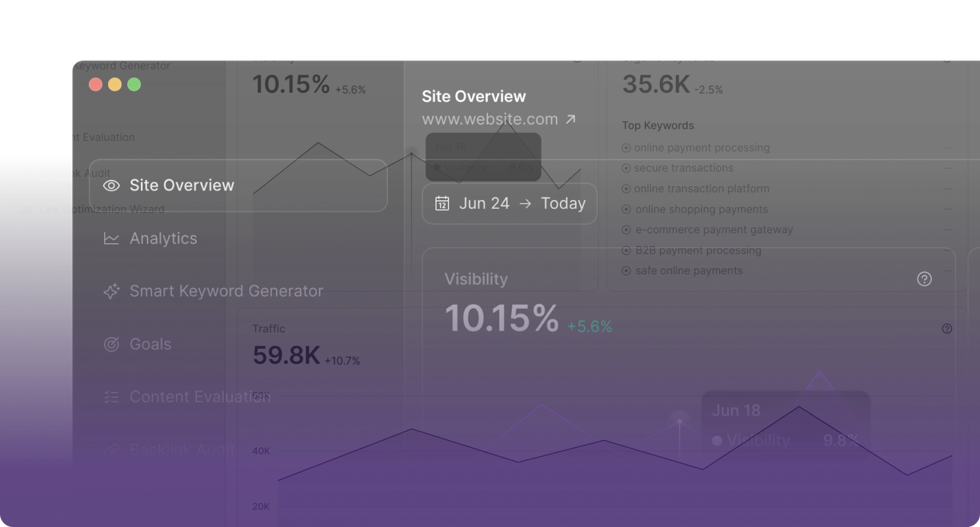
Task: Select the Site Overview eye icon
Action: click(111, 186)
